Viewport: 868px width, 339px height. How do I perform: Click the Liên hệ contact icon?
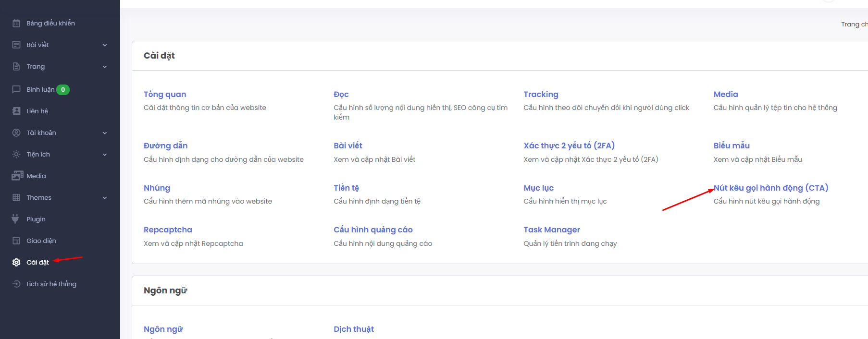16,111
